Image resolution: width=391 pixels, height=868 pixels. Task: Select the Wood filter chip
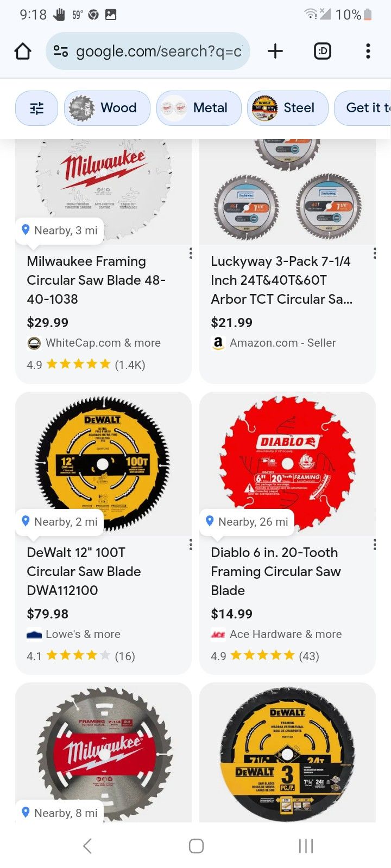pos(107,108)
